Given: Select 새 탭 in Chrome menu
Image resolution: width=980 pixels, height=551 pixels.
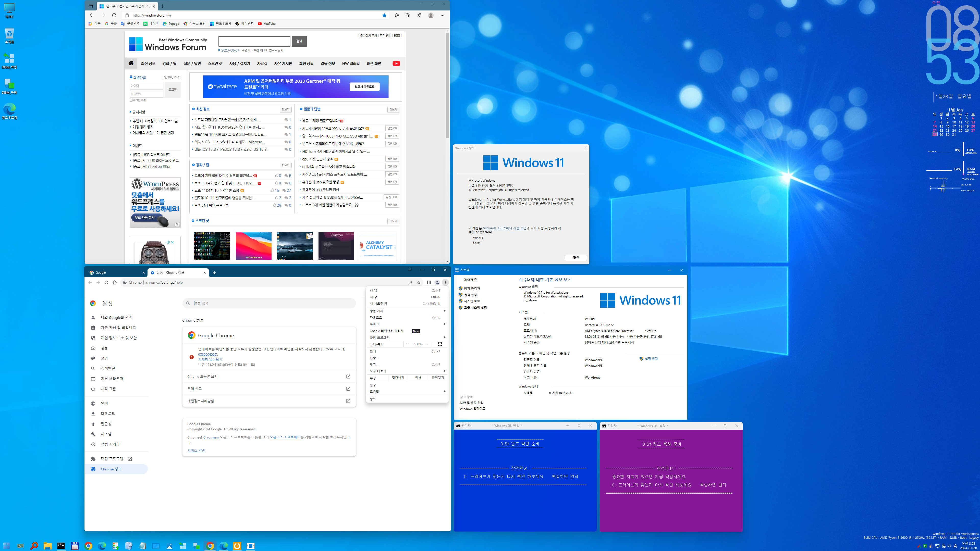Looking at the screenshot, I should pos(407,290).
